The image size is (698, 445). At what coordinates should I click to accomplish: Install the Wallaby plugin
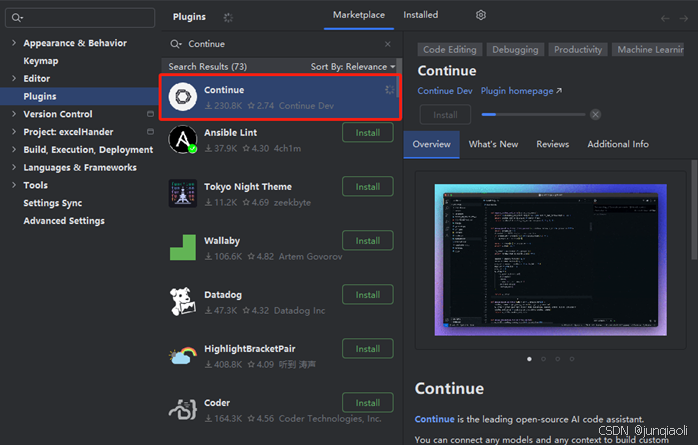368,241
